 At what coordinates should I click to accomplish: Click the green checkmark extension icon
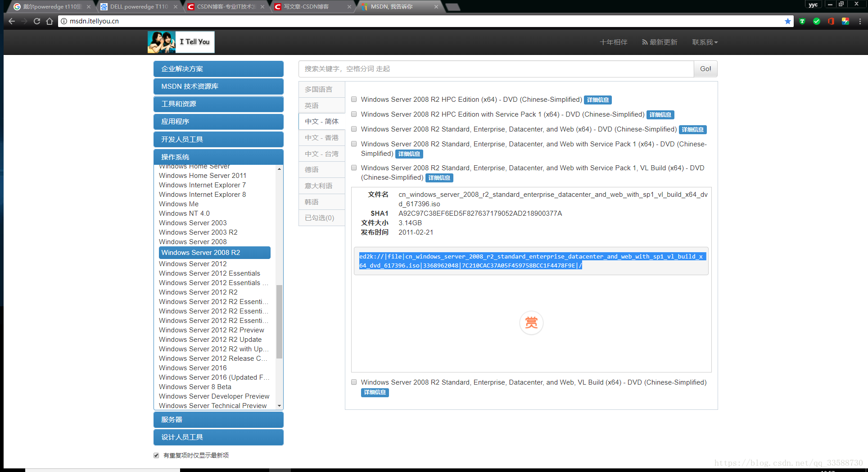817,21
